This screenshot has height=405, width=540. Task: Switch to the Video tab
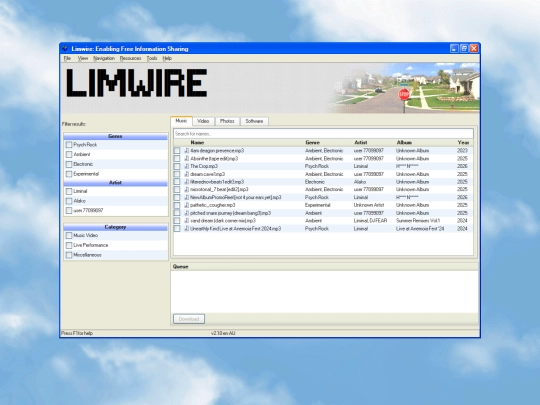tap(203, 121)
